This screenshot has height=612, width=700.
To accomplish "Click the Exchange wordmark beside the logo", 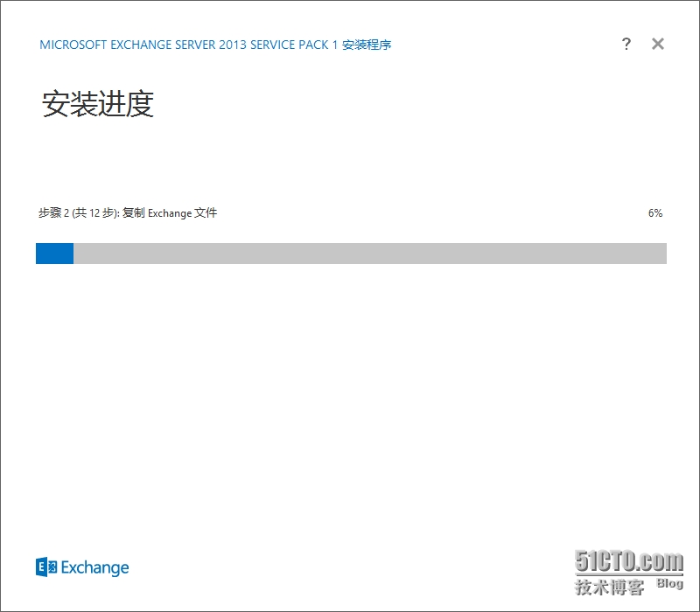I will 95,568.
